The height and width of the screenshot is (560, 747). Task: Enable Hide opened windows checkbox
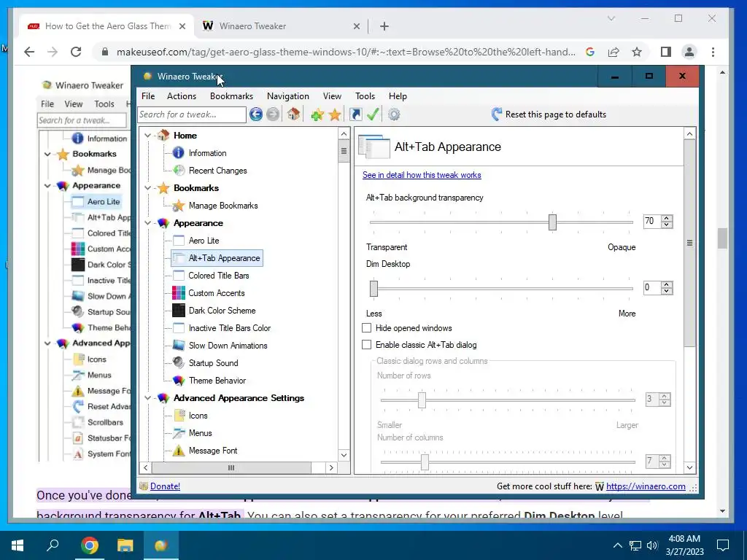click(x=366, y=328)
